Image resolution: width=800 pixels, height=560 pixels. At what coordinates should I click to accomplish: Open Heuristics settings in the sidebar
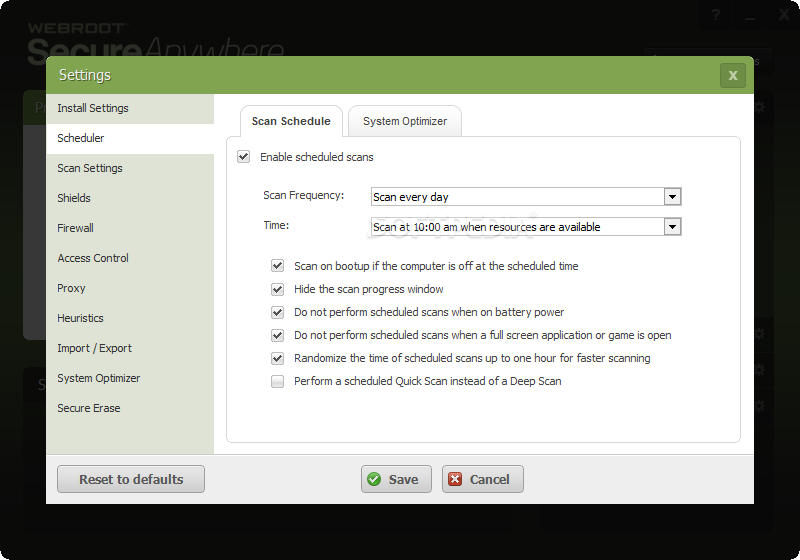(130, 318)
